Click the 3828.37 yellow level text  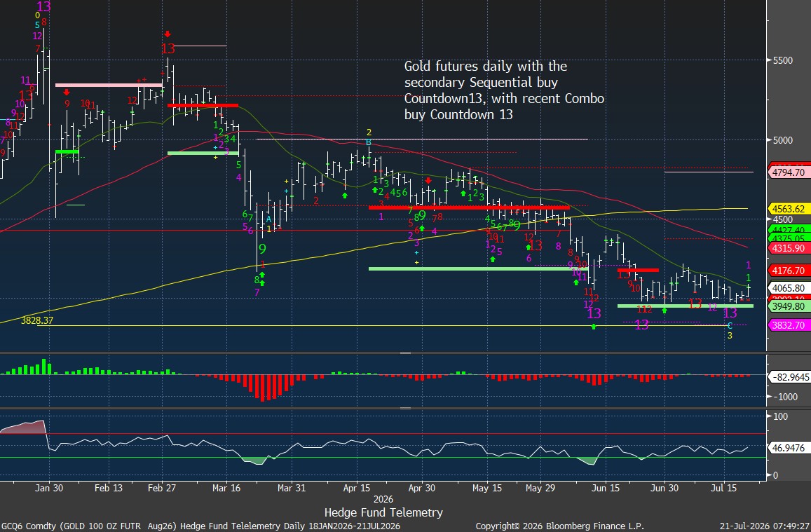pos(37,320)
